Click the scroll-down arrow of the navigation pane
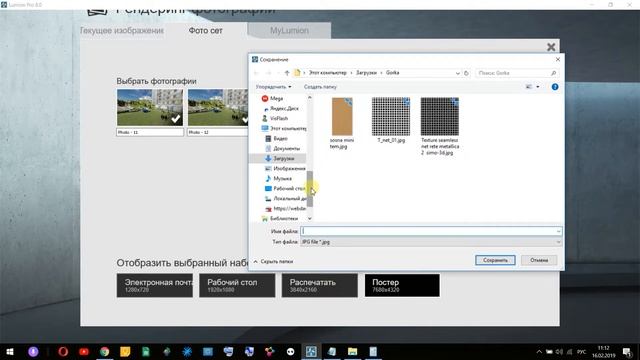640x360 pixels. pyautogui.click(x=310, y=219)
